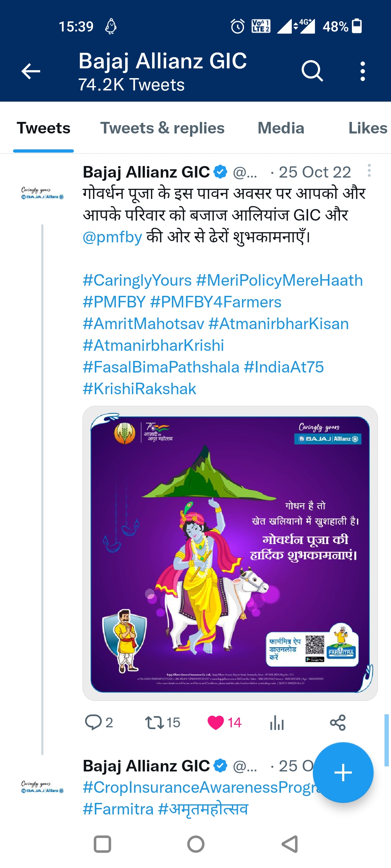Open Android recent apps square button
391x868 pixels.
tap(102, 844)
